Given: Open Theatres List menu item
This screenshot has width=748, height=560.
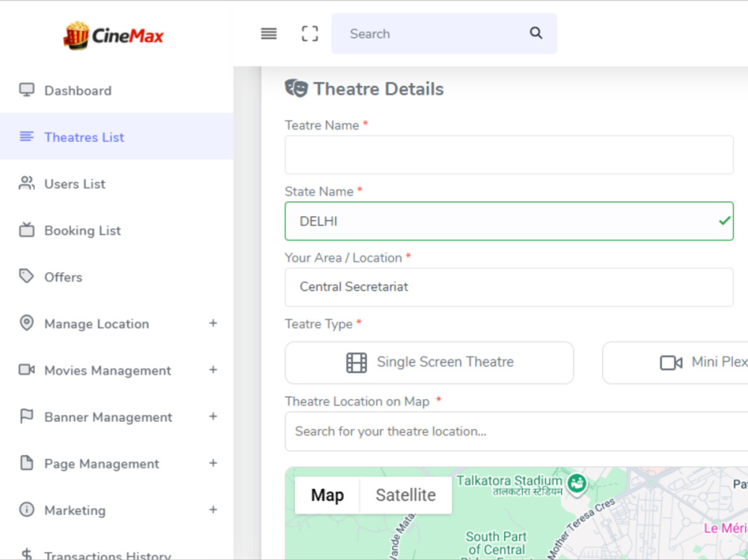Looking at the screenshot, I should pyautogui.click(x=117, y=137).
